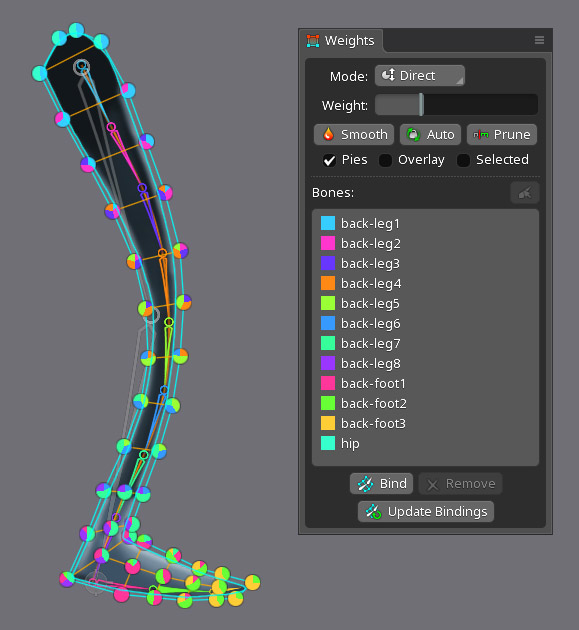Uncheck the Pies checkbox
The height and width of the screenshot is (630, 579).
pyautogui.click(x=329, y=160)
